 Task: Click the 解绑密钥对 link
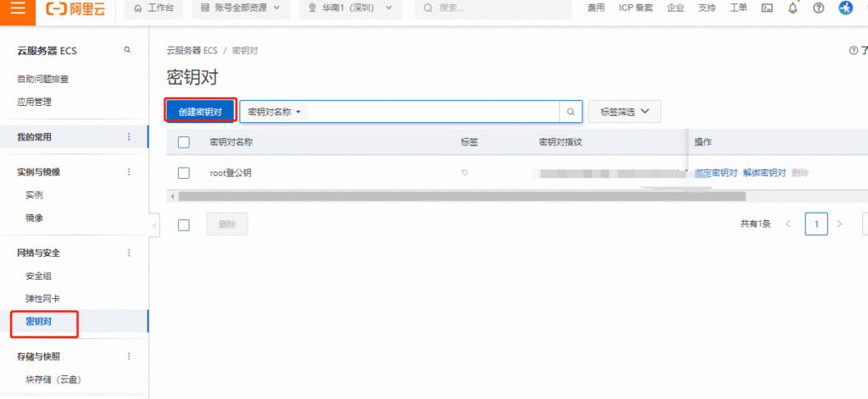point(764,173)
